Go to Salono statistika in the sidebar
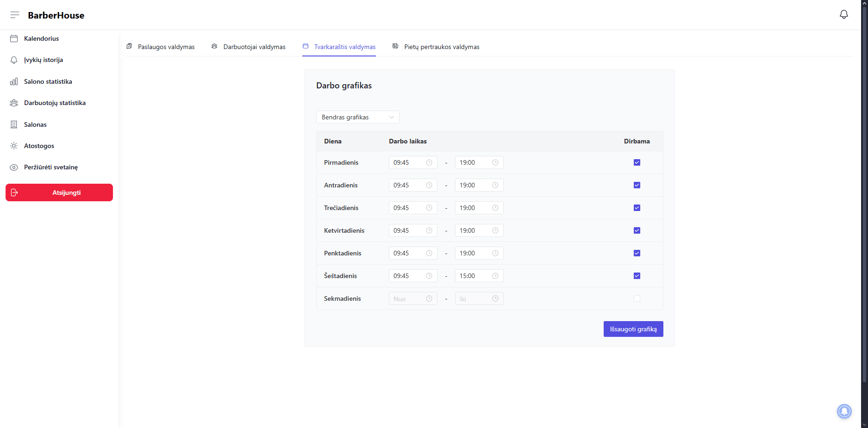 [x=48, y=81]
